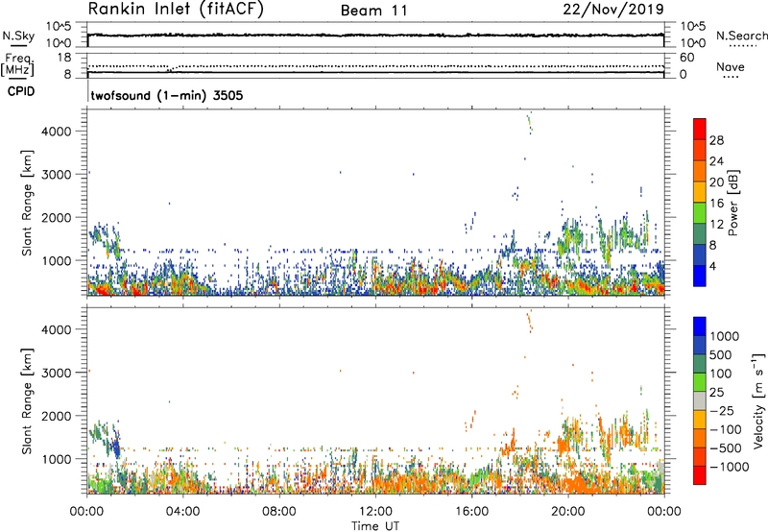Click 'Slant Range [km]' on velocity panel
The width and height of the screenshot is (768, 532).
pos(27,401)
